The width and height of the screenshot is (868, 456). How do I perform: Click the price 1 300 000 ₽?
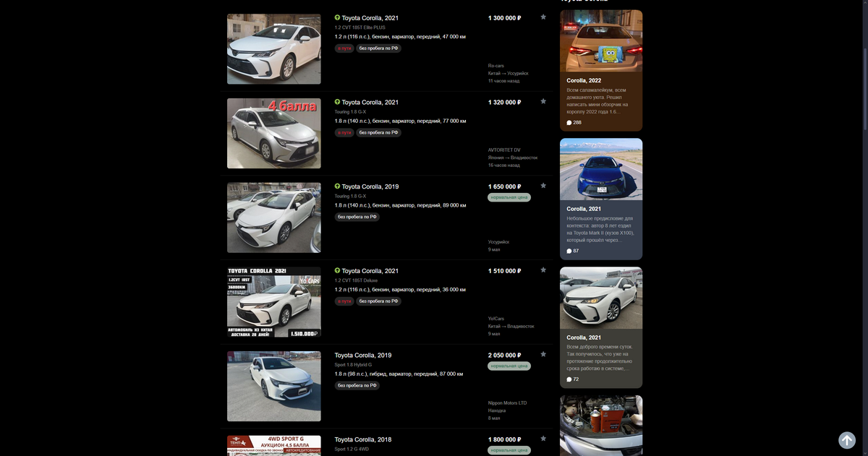[x=505, y=17]
